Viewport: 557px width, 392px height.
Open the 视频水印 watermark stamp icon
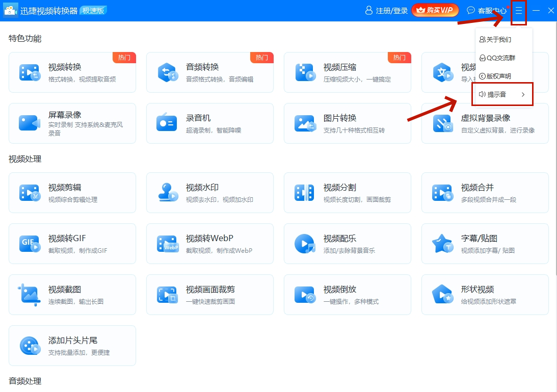(x=168, y=192)
